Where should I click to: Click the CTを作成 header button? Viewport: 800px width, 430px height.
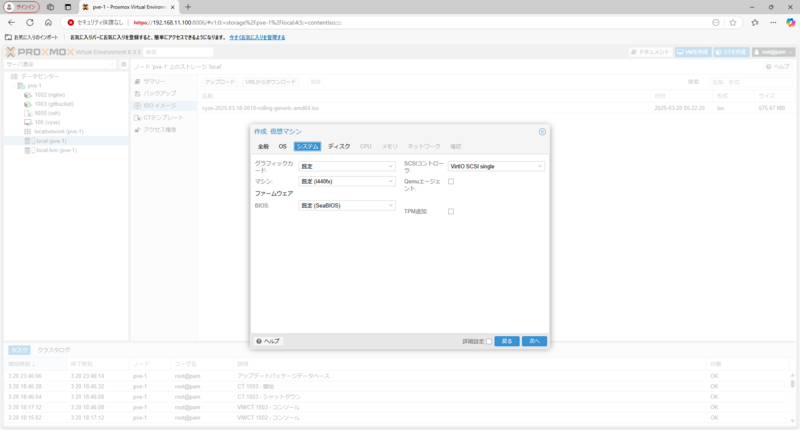732,52
